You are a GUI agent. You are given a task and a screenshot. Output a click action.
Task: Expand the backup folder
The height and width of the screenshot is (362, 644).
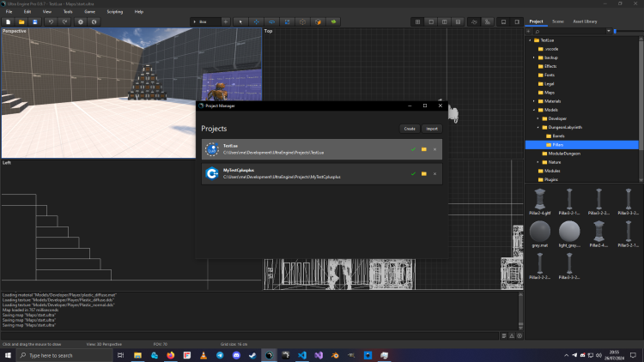(534, 57)
